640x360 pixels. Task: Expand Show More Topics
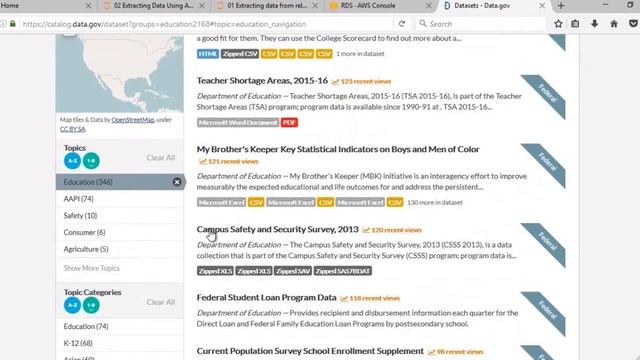(91, 268)
